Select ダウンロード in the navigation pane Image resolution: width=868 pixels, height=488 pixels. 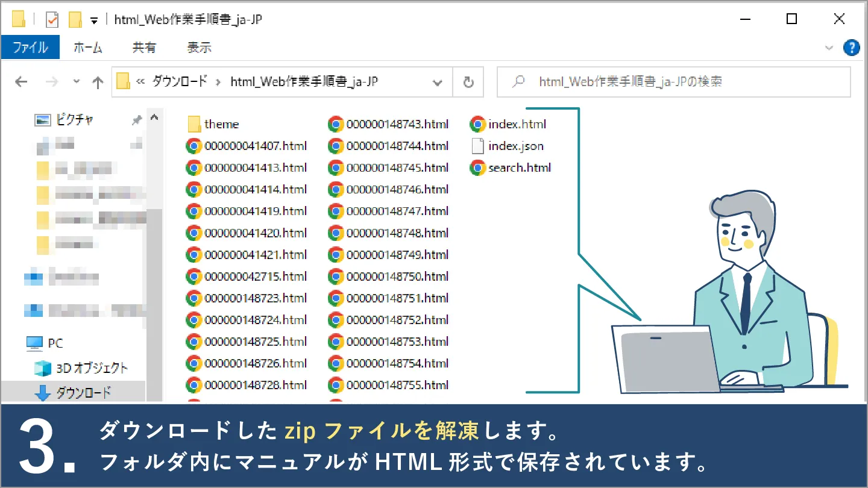[83, 393]
